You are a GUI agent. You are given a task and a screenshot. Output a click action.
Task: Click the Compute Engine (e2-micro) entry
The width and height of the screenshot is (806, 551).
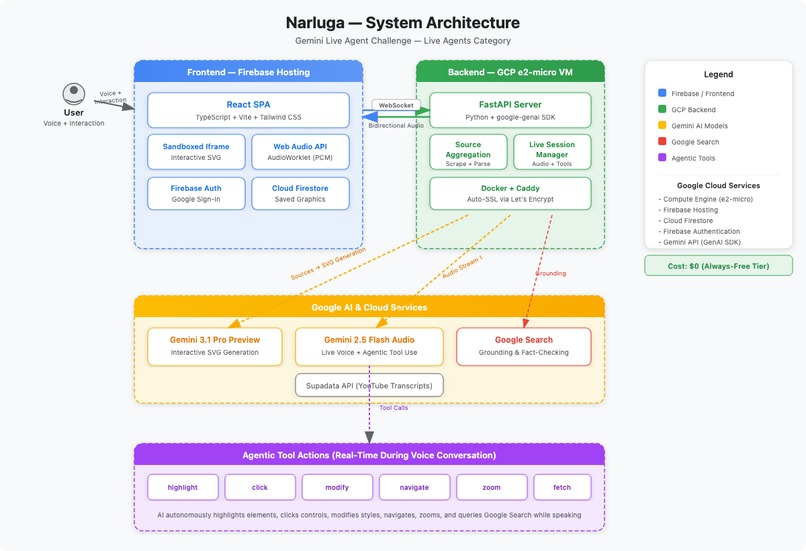pyautogui.click(x=705, y=199)
